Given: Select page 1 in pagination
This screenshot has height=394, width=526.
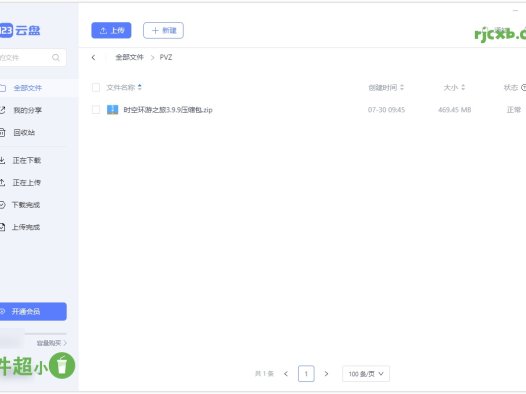Looking at the screenshot, I should click(x=306, y=374).
